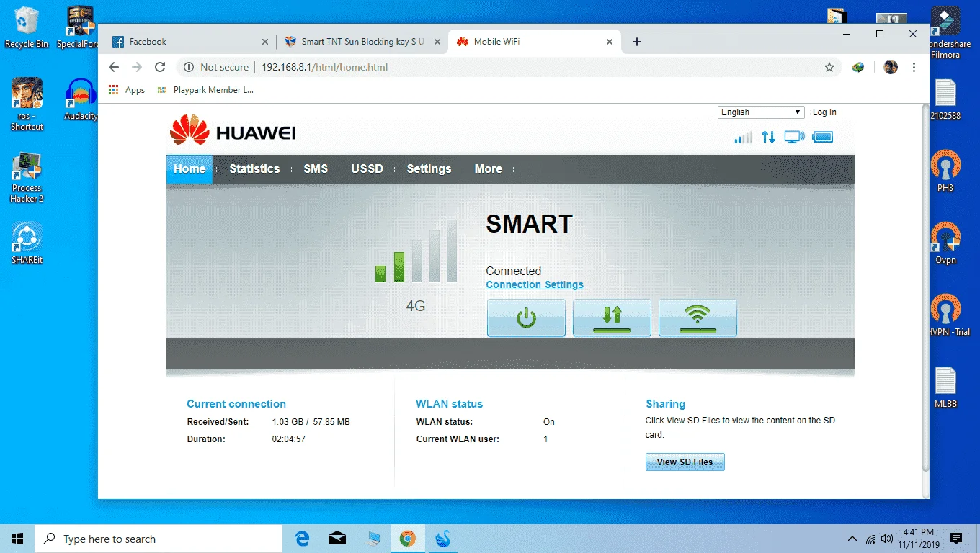
Task: Click the Chrome icon in the taskbar
Action: [x=407, y=539]
